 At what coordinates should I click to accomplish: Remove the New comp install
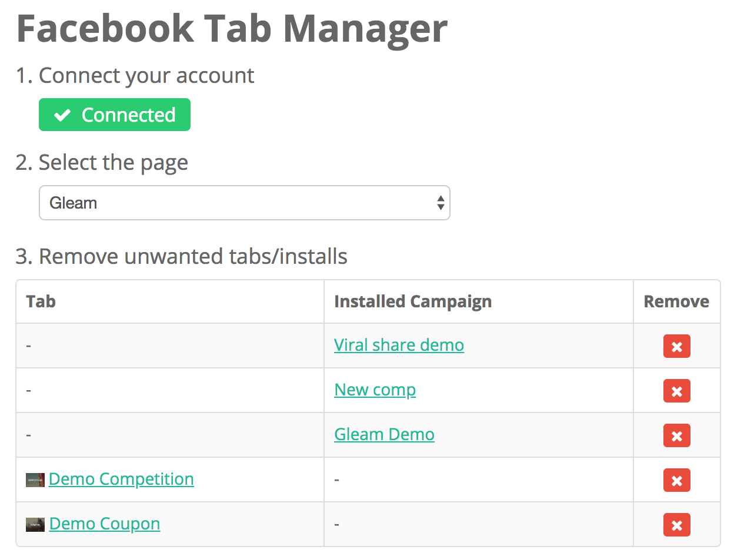(676, 391)
